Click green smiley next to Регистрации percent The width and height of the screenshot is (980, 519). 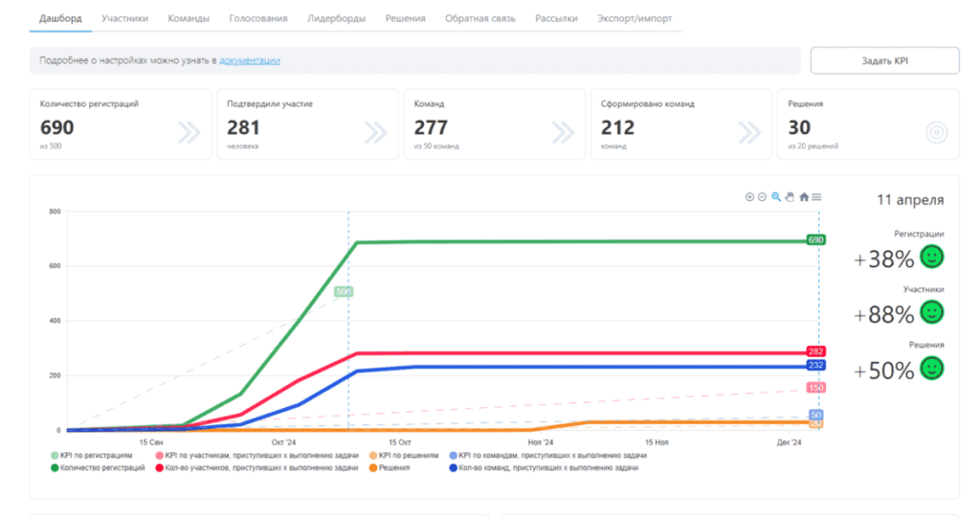(931, 257)
